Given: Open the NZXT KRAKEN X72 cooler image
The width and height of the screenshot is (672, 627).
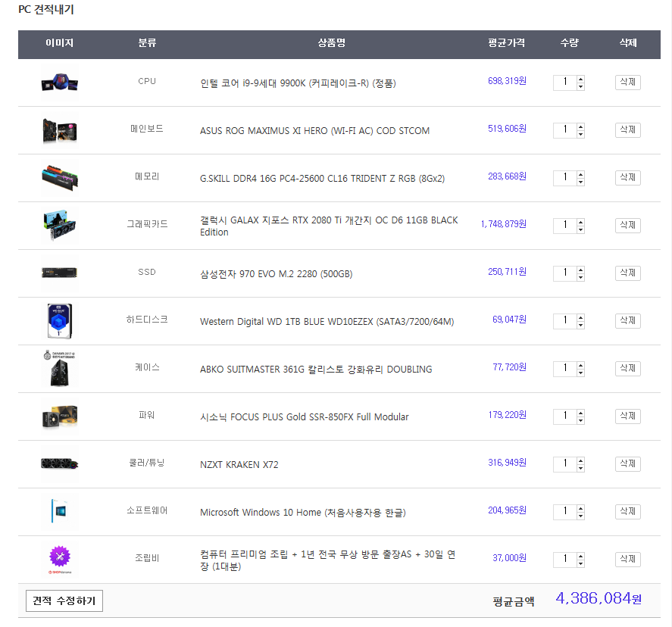Looking at the screenshot, I should pos(60,464).
